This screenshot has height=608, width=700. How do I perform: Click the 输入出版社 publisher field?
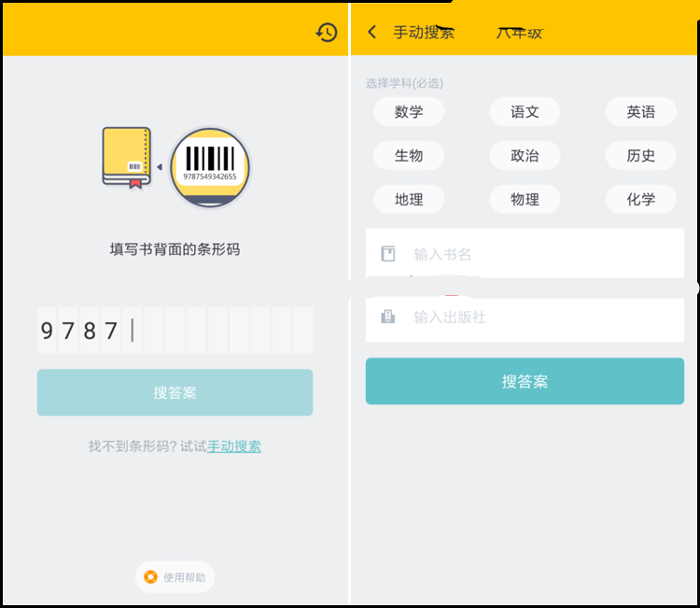(525, 318)
